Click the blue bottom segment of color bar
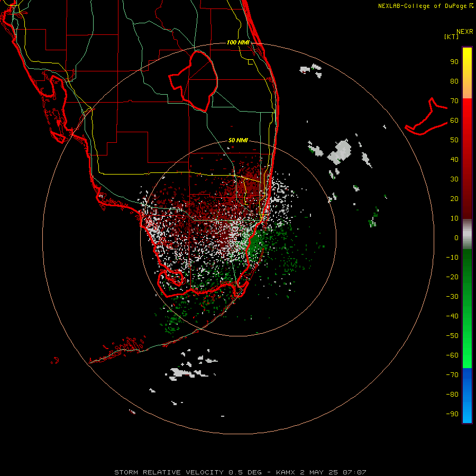Viewport: 476px width, 476px height. coord(467,396)
